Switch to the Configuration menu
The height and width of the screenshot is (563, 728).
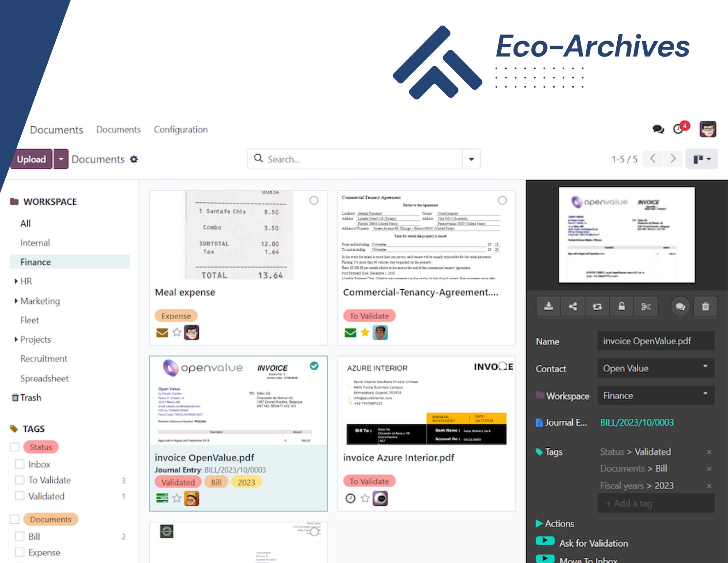pos(180,129)
